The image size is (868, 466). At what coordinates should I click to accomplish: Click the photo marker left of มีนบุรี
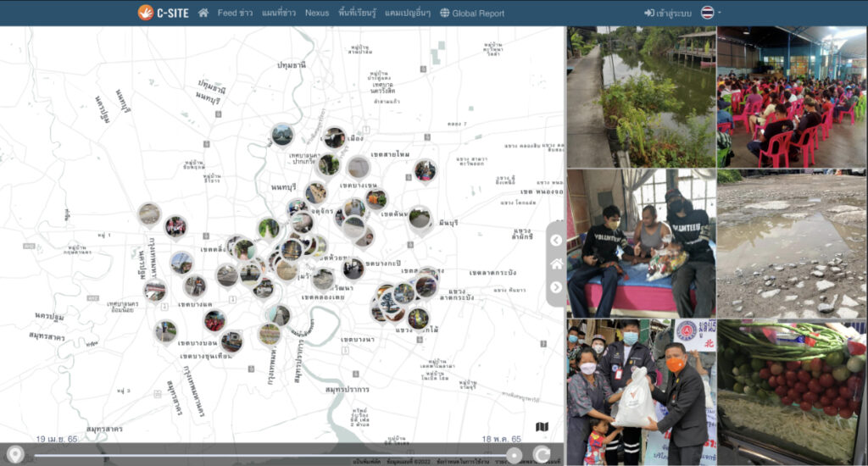[x=420, y=218]
